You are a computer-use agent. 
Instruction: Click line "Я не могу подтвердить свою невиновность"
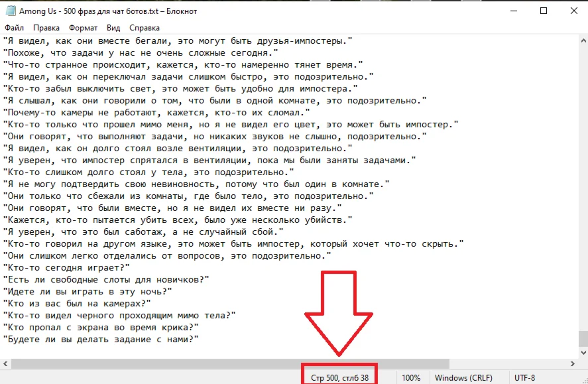(196, 184)
